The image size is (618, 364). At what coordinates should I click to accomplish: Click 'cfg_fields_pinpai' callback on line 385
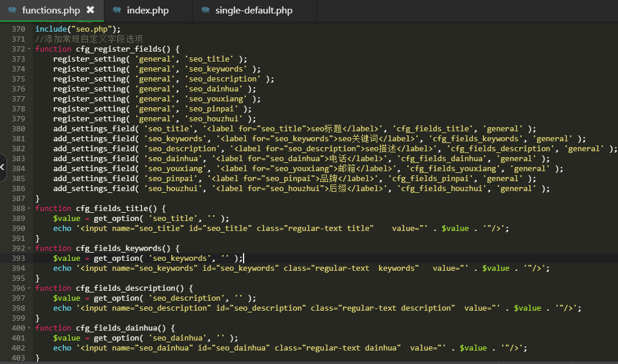click(431, 179)
